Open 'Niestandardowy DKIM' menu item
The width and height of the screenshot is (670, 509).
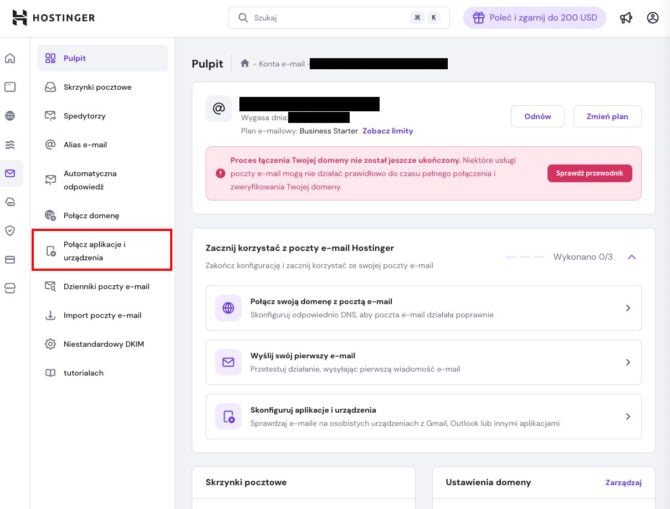pos(105,344)
